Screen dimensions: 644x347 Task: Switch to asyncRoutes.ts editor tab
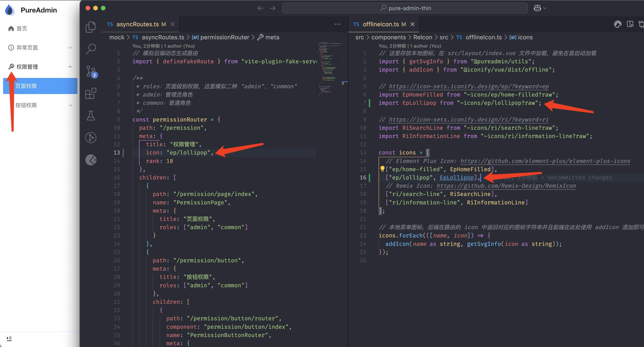coord(138,24)
